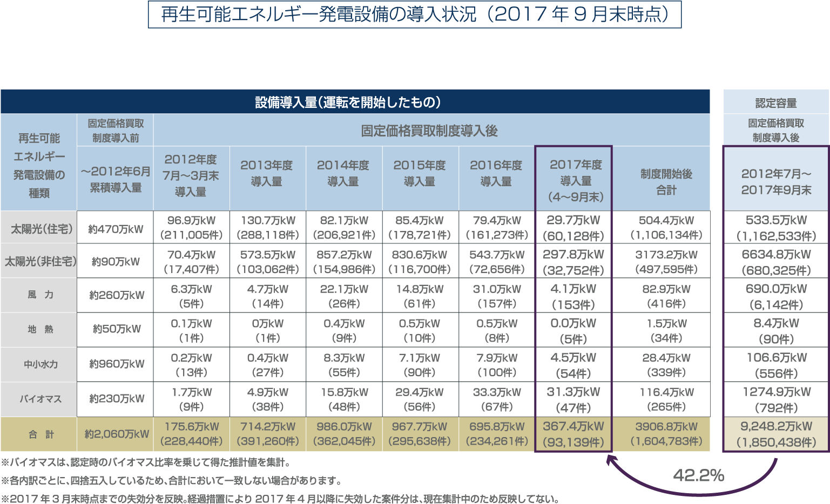Click the 約2,060万kW total cell

(115, 434)
